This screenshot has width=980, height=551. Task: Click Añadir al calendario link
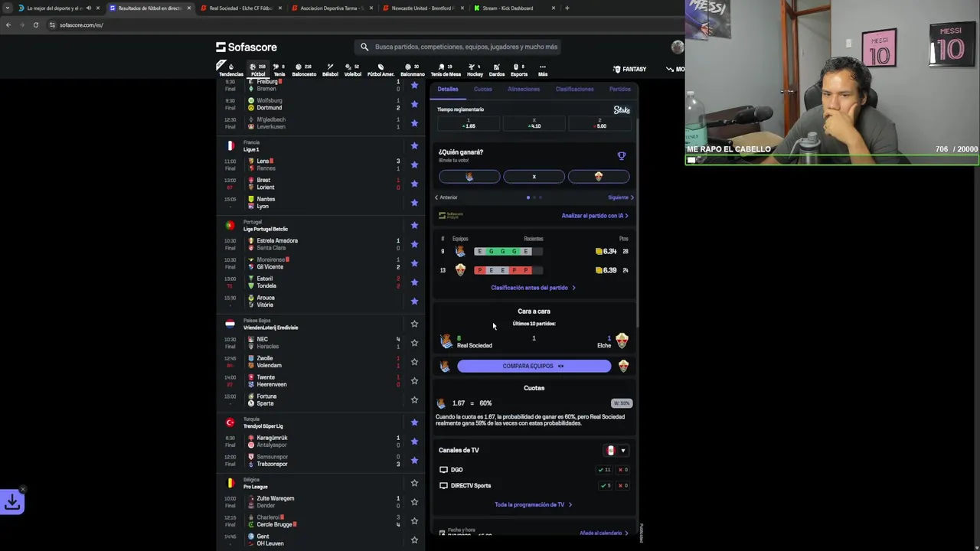click(x=604, y=533)
